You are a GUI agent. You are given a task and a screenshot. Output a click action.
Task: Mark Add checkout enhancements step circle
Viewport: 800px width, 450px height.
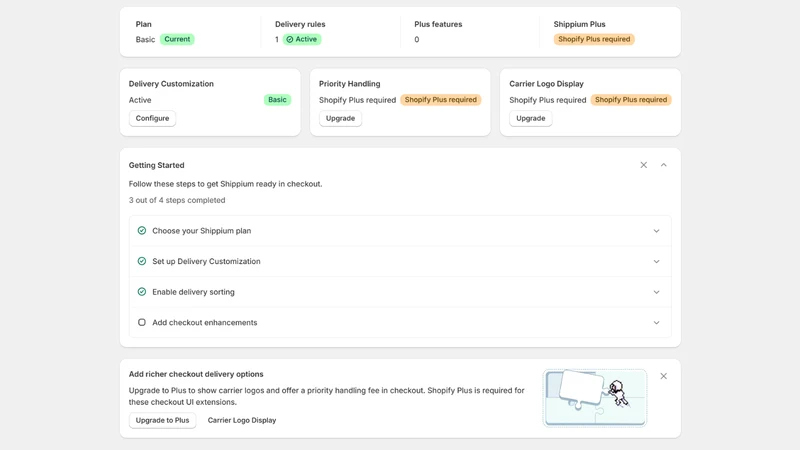pyautogui.click(x=142, y=322)
